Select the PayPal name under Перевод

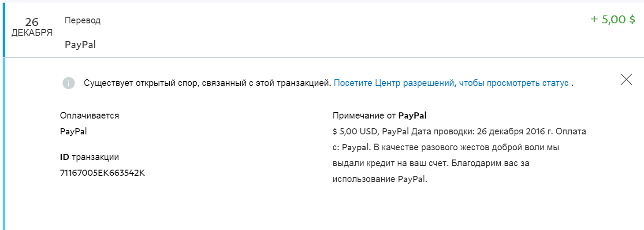(80, 45)
